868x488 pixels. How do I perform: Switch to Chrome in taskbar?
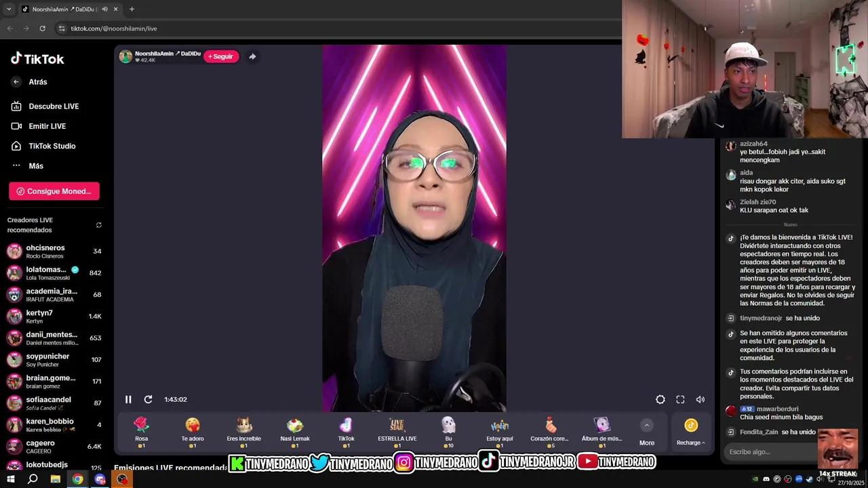77,479
